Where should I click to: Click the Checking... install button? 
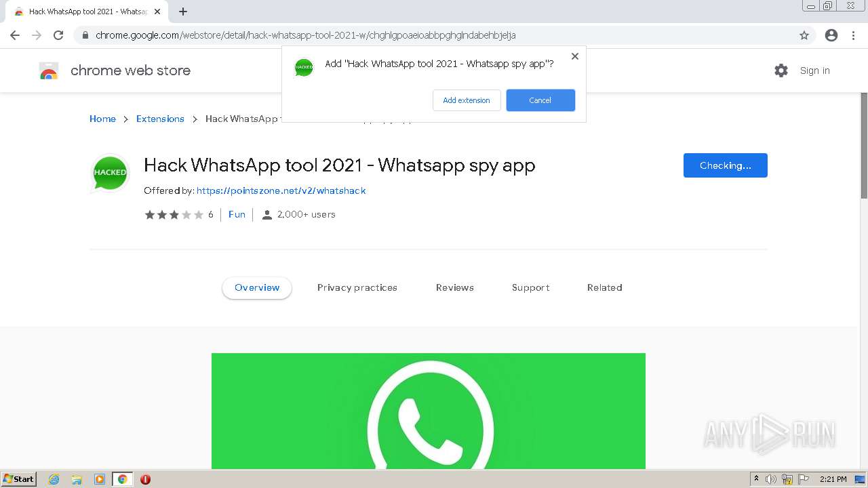click(726, 165)
